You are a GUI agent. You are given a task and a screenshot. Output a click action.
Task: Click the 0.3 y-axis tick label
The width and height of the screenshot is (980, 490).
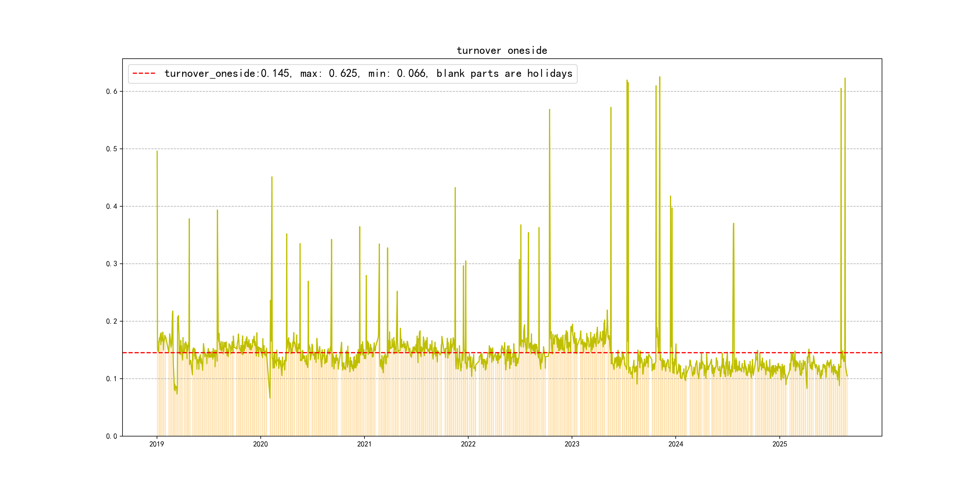(x=112, y=264)
